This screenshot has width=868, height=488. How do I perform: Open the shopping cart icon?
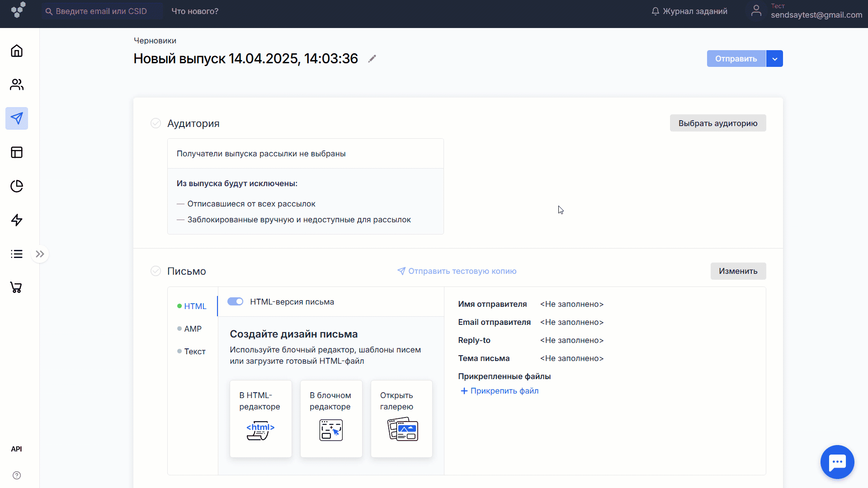pos(16,287)
